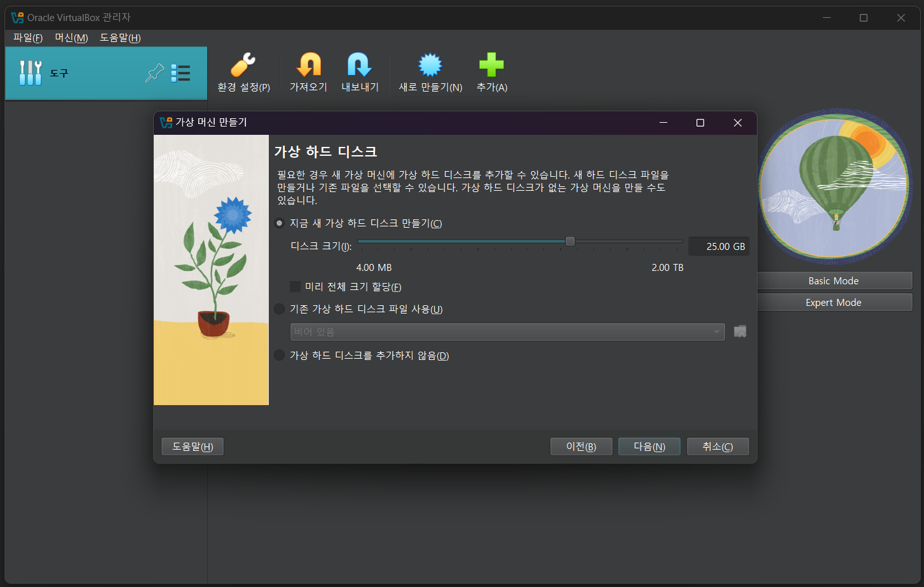The image size is (924, 587).
Task: Open the 머신(M) menu
Action: pos(71,38)
